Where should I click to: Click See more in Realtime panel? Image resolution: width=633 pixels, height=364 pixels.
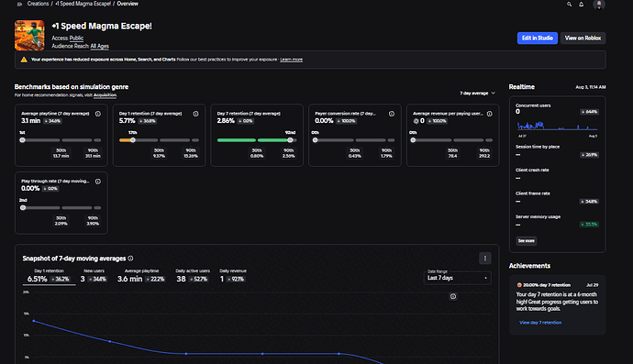click(527, 241)
